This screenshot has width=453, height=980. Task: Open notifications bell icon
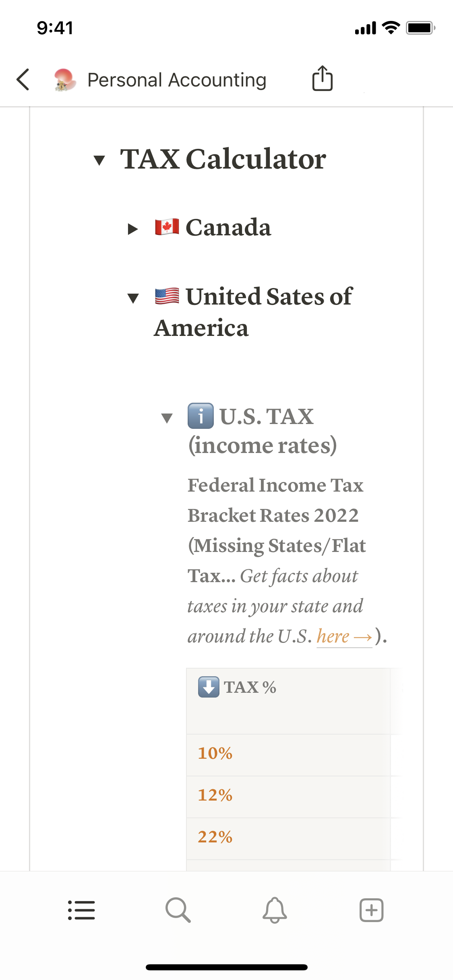[x=275, y=910]
